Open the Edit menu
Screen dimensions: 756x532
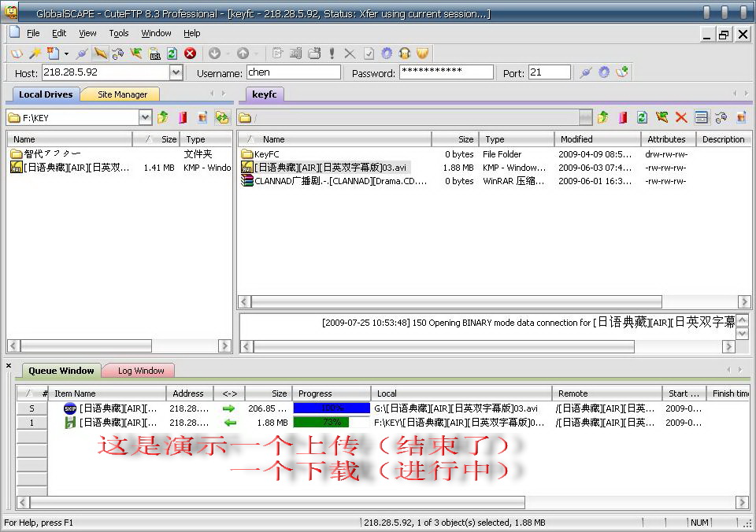point(59,33)
